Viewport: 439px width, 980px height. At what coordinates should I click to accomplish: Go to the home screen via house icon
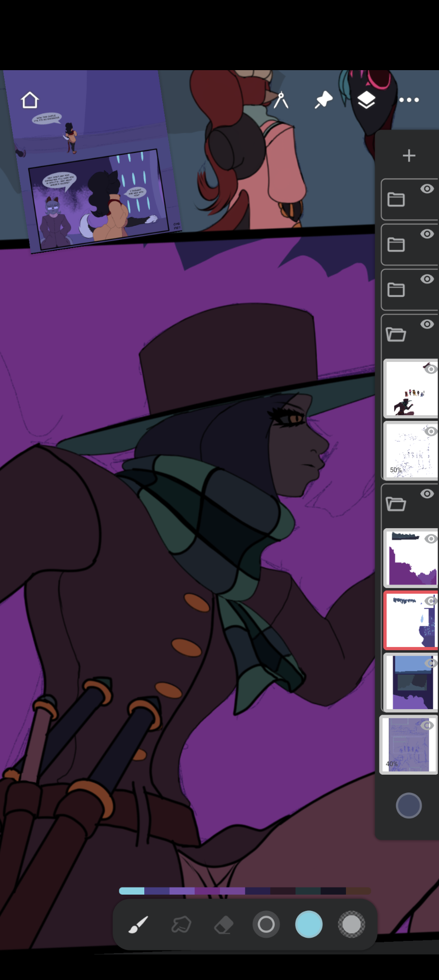(x=30, y=100)
